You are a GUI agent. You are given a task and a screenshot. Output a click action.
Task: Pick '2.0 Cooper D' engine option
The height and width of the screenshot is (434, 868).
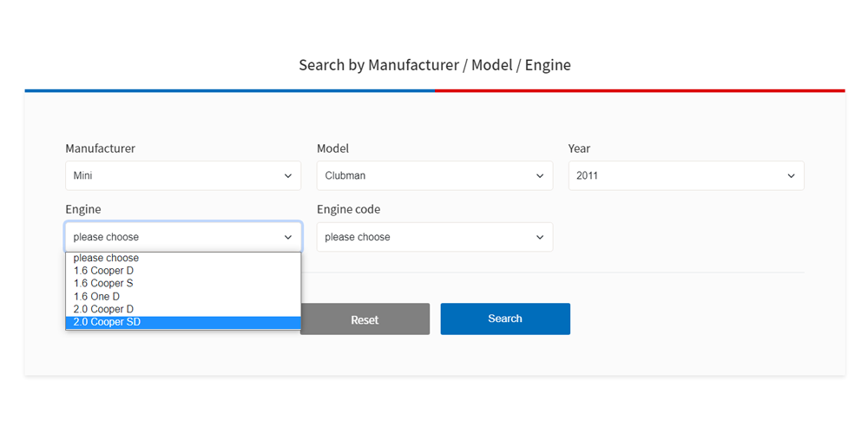click(x=183, y=309)
